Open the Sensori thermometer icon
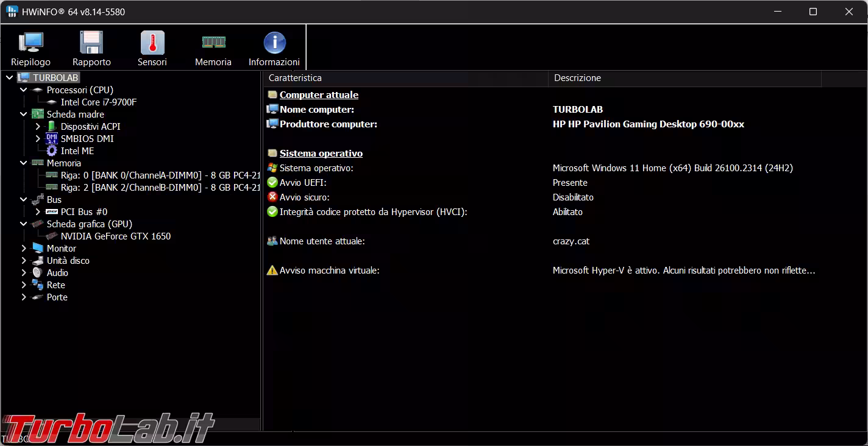The width and height of the screenshot is (868, 446). pyautogui.click(x=152, y=43)
